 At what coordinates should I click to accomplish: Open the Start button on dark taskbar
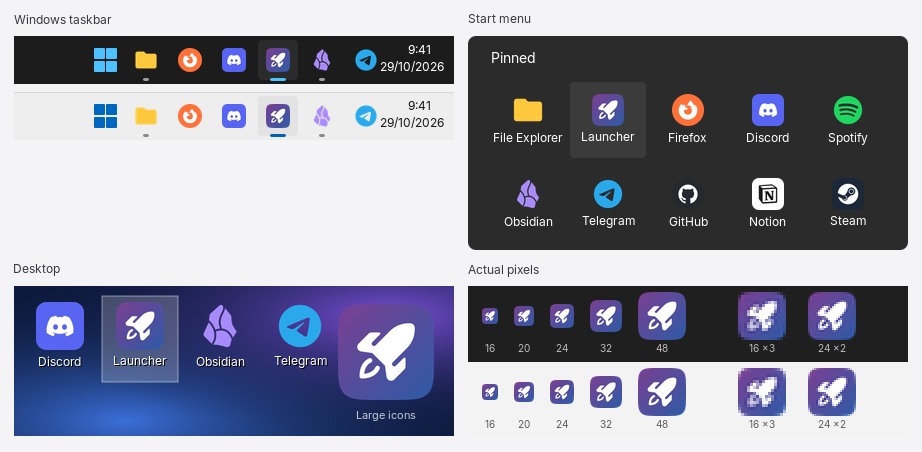105,60
